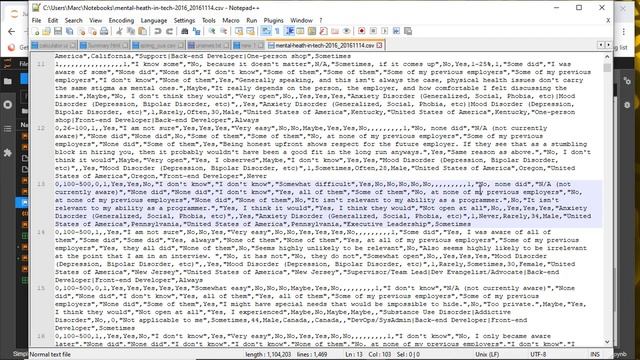Open file browser in background Jupyter sidebar

pyautogui.click(x=8, y=81)
